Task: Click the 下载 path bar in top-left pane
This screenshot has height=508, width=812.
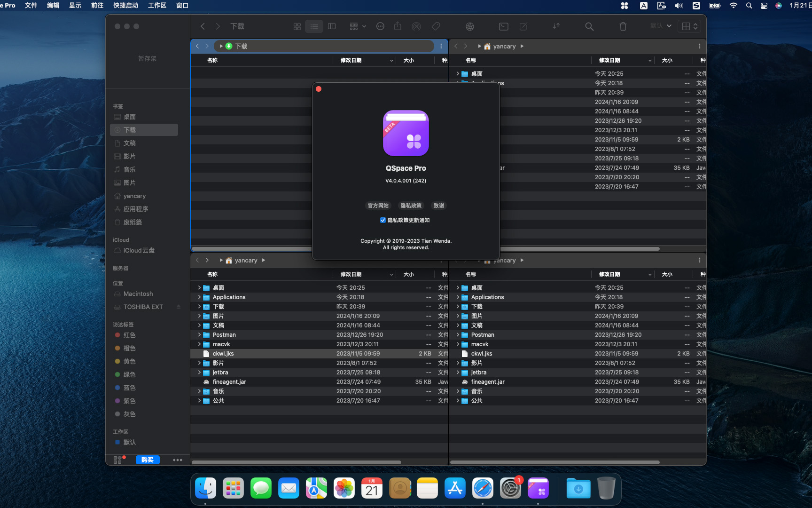Action: pyautogui.click(x=324, y=46)
